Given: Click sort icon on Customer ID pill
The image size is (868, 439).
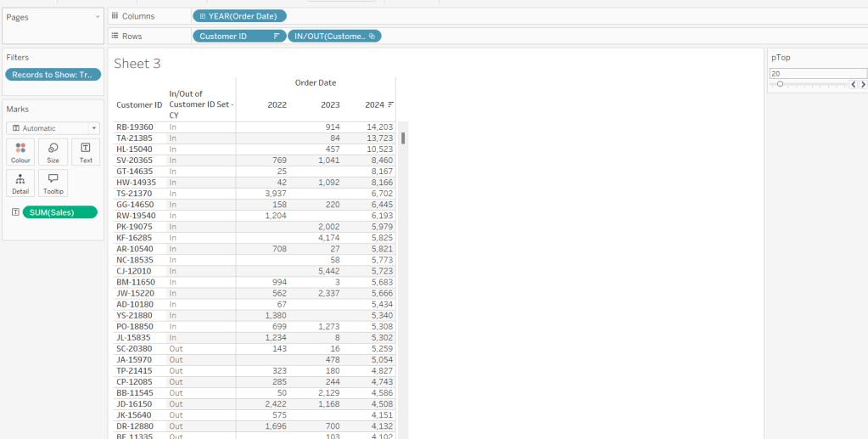Looking at the screenshot, I should coord(276,37).
